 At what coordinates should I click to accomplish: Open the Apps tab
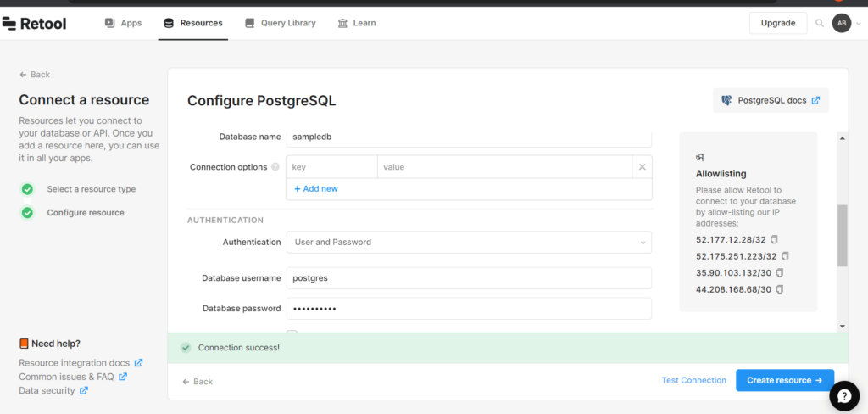[124, 23]
